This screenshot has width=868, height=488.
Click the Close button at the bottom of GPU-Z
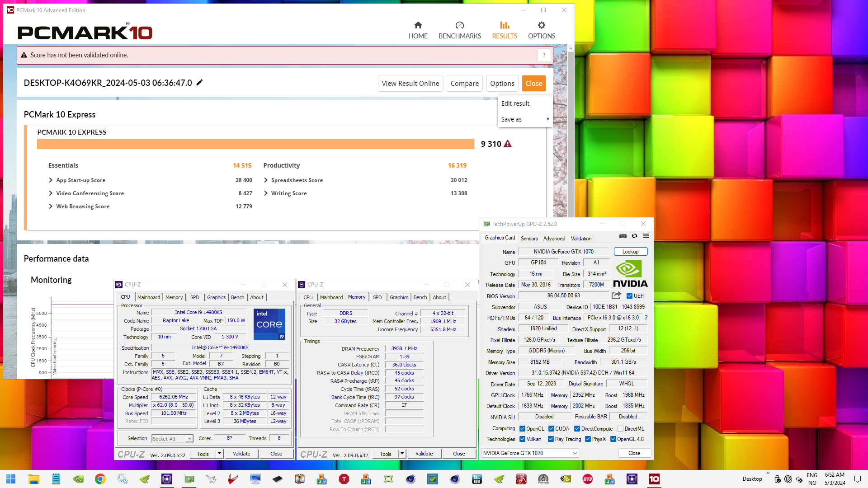(x=634, y=453)
